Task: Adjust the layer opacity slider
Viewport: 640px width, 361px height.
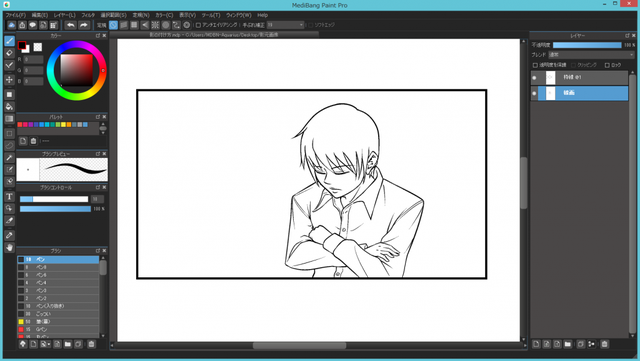Action: [587, 45]
